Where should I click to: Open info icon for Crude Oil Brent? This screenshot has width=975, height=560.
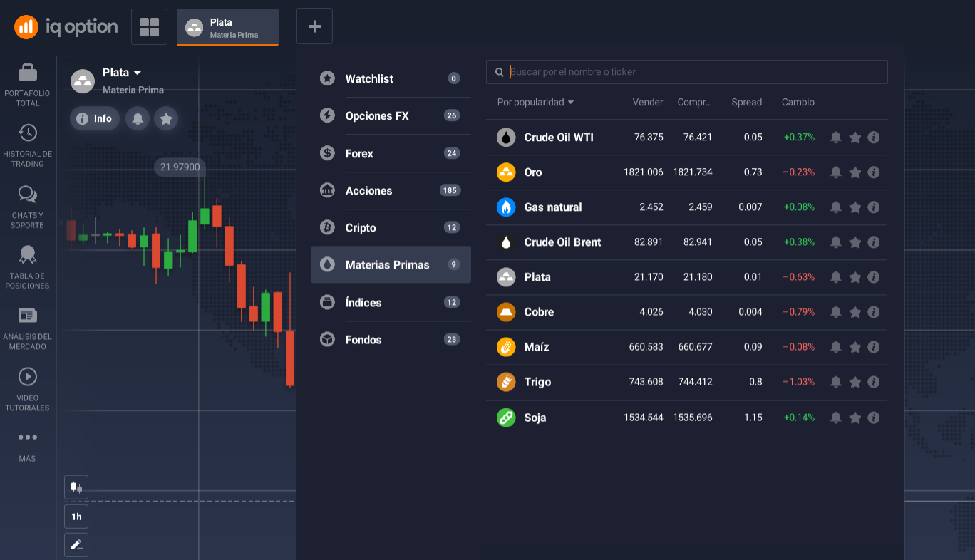pos(874,242)
